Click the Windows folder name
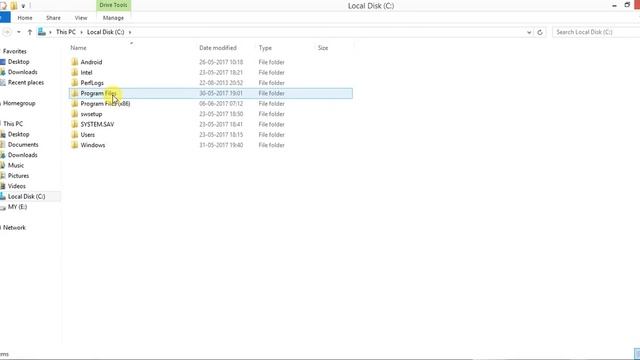The width and height of the screenshot is (640, 360). point(93,145)
